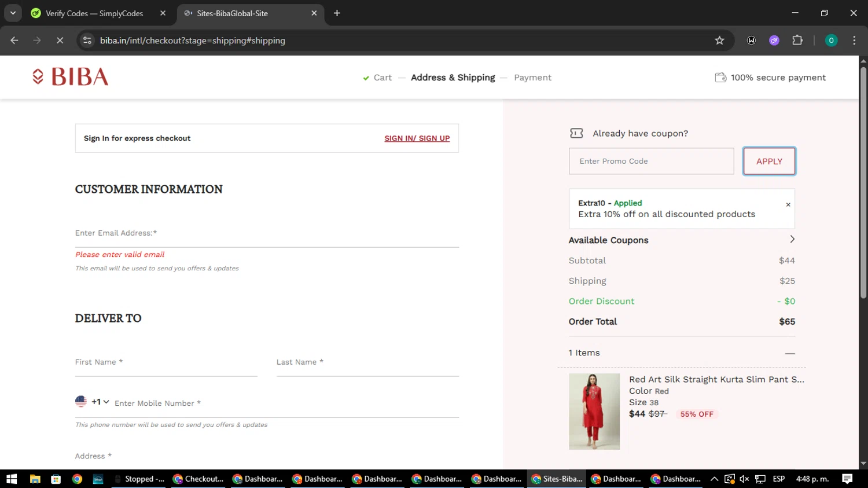
Task: Open the Chrome three-dot menu
Action: point(854,40)
